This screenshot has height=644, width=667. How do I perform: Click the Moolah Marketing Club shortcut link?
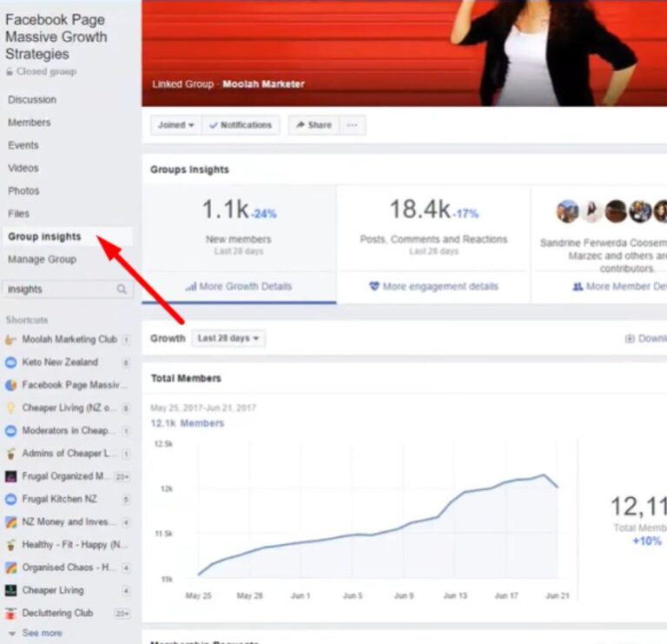point(69,340)
